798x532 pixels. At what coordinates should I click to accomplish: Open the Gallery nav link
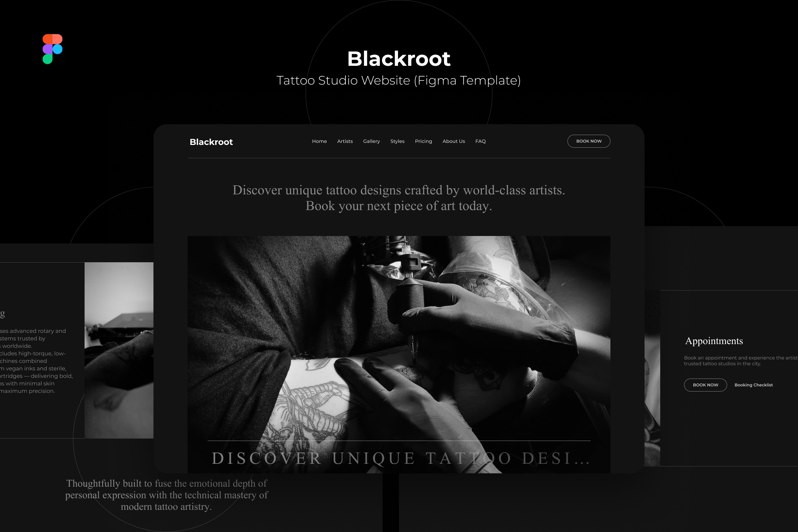click(371, 141)
